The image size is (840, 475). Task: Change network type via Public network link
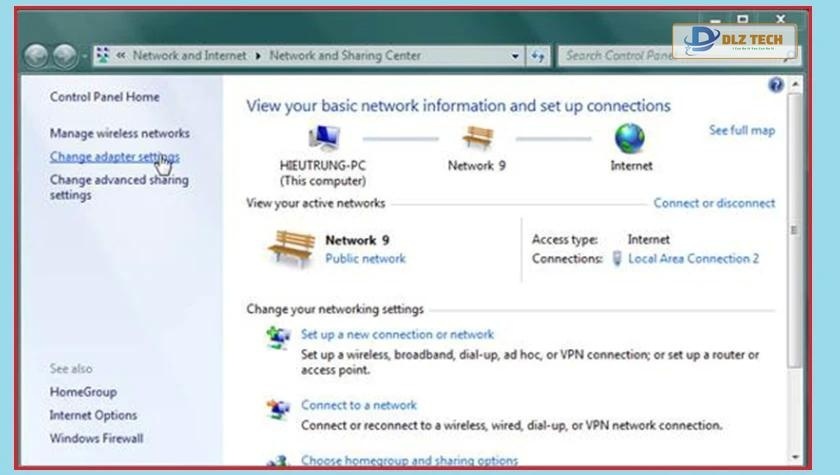365,259
